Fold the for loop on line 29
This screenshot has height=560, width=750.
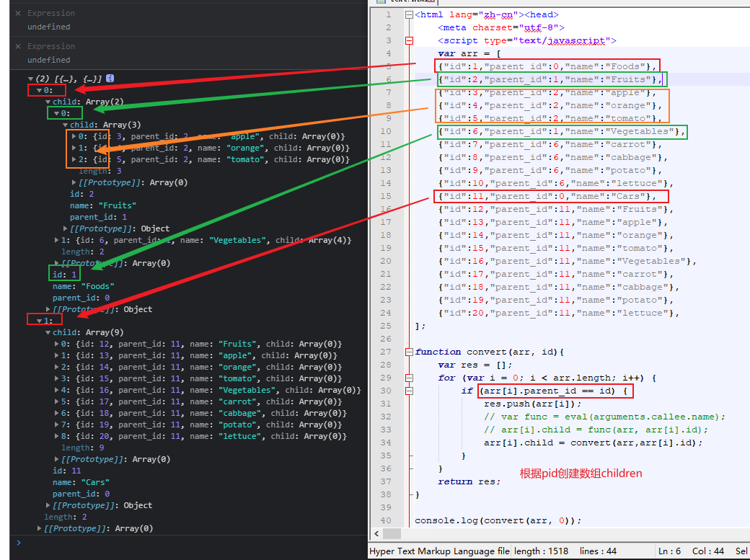pos(409,378)
